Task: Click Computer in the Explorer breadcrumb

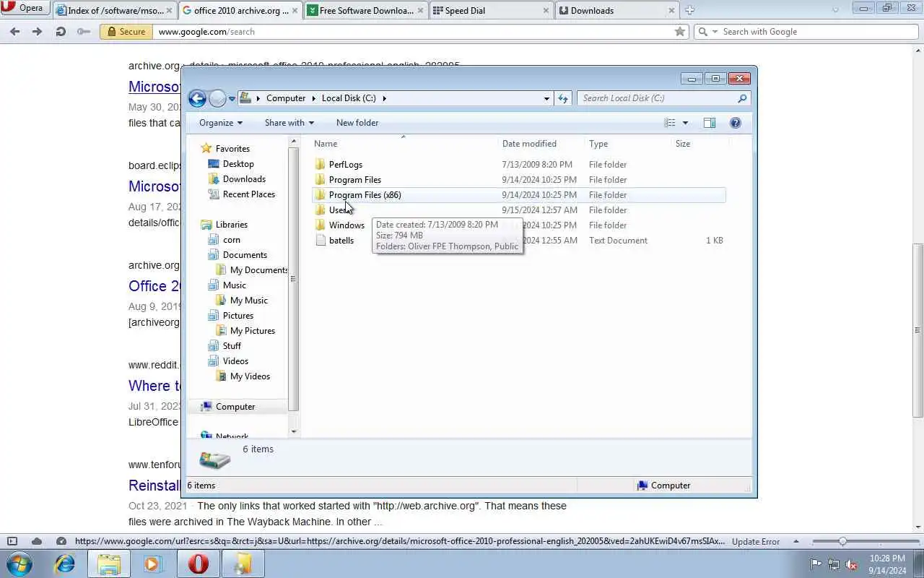Action: click(x=286, y=98)
